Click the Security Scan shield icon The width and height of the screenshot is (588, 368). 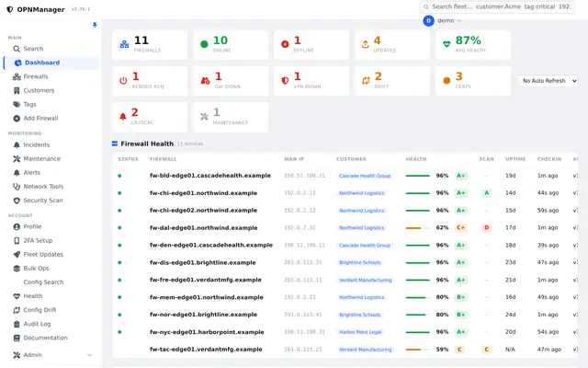point(17,201)
